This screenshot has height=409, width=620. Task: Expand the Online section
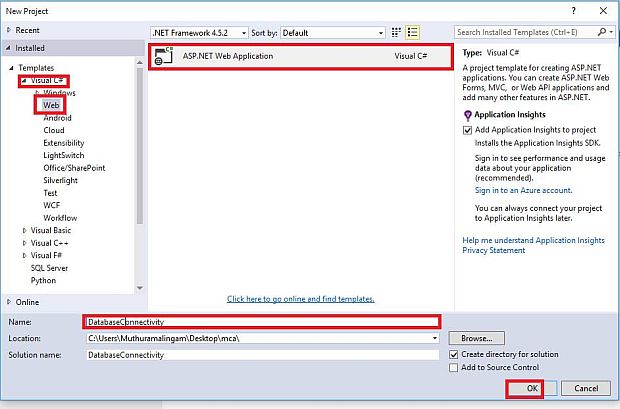[x=9, y=302]
